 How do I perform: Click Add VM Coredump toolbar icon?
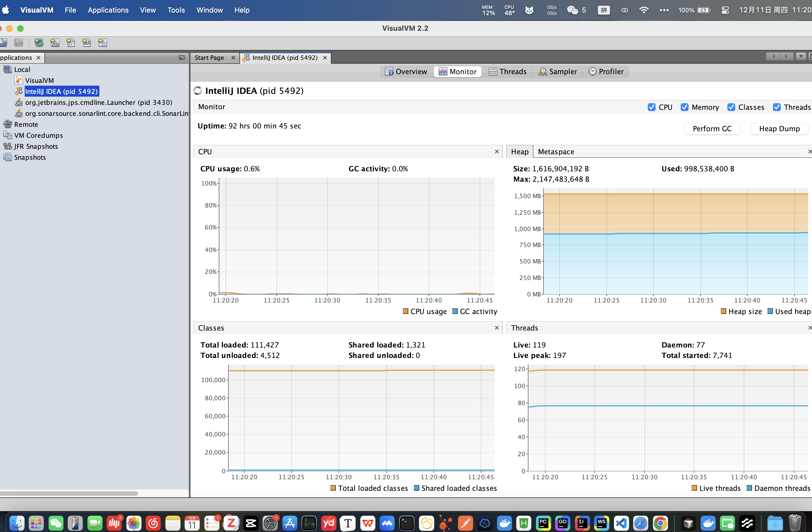click(71, 43)
